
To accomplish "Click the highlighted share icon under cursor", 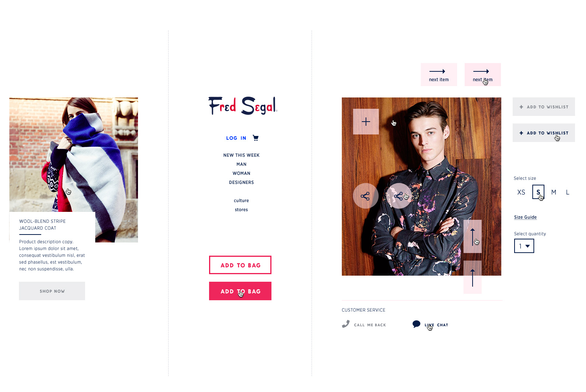I will coord(398,196).
